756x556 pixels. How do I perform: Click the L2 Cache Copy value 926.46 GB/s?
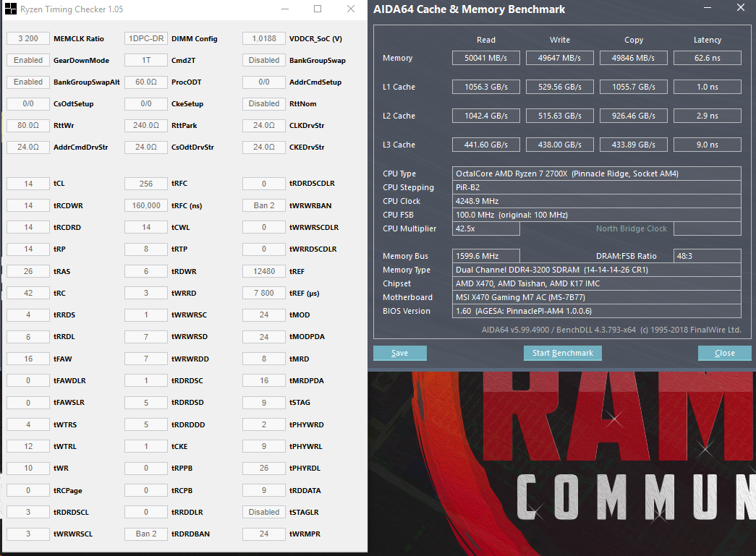(634, 116)
